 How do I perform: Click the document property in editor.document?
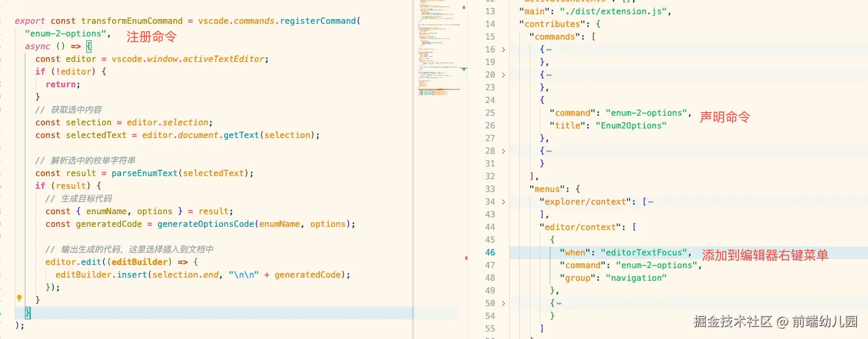[198, 135]
